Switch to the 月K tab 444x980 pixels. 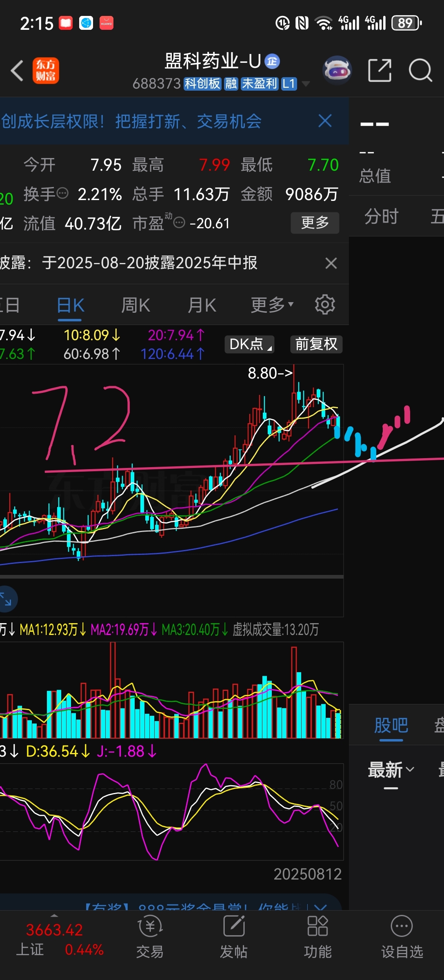point(202,305)
